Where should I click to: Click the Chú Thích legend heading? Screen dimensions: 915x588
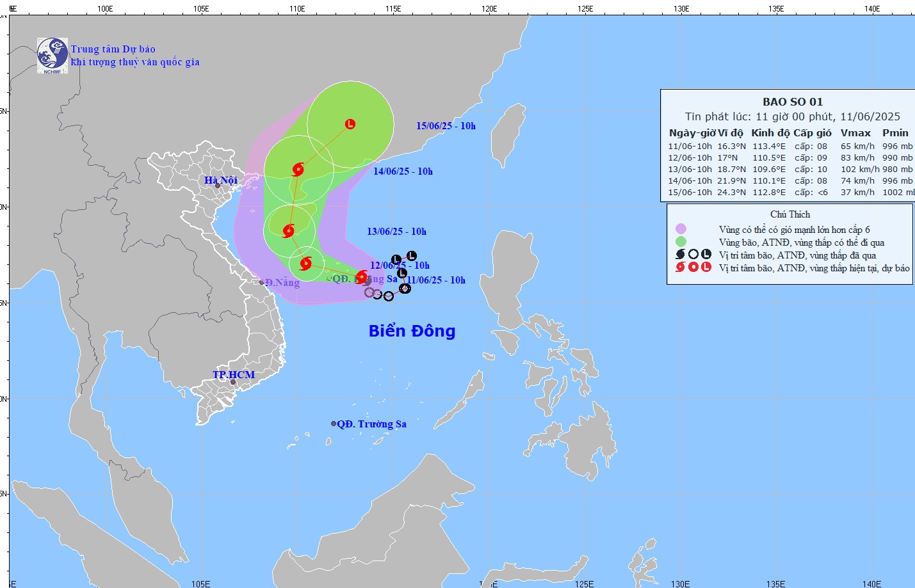[790, 214]
